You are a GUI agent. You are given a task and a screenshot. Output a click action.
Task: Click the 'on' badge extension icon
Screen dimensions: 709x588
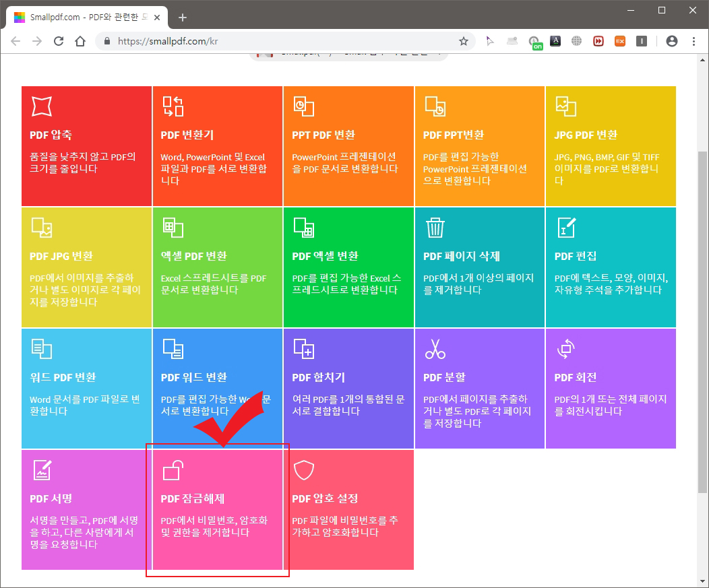coord(535,42)
